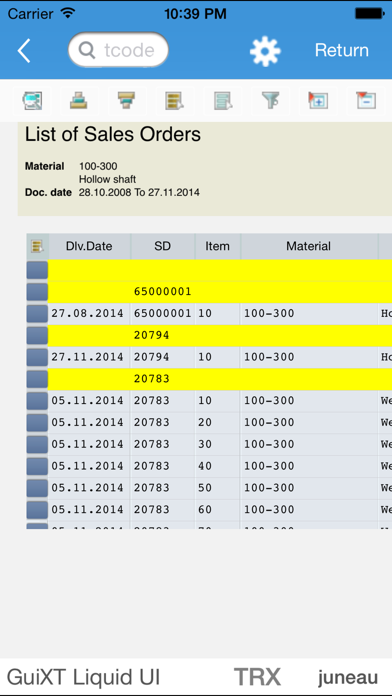Click the Material column header

309,246
